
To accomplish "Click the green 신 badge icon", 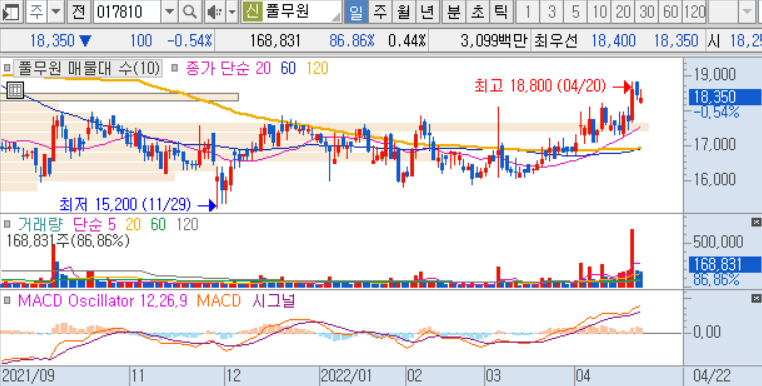I will click(x=251, y=12).
